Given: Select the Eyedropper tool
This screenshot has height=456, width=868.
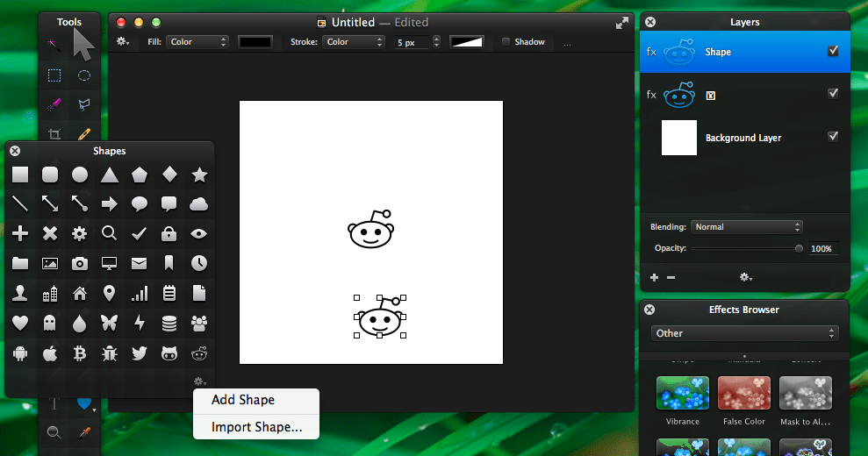Looking at the screenshot, I should point(84,432).
